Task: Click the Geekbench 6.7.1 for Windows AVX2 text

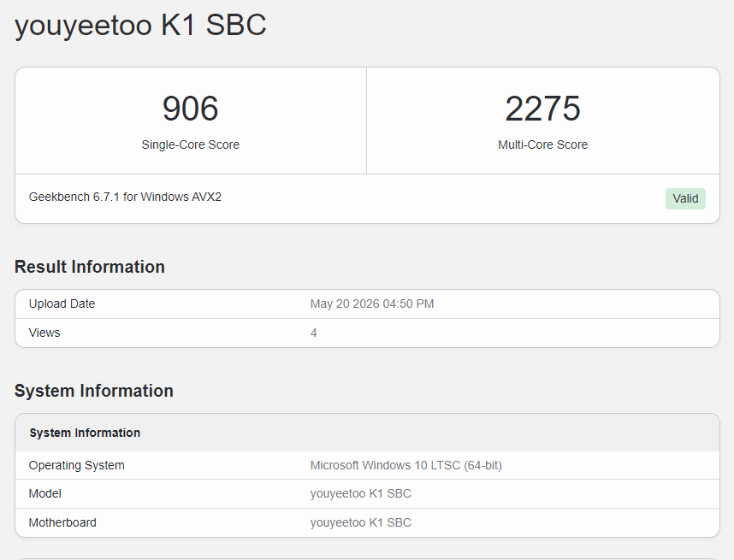Action: [125, 197]
